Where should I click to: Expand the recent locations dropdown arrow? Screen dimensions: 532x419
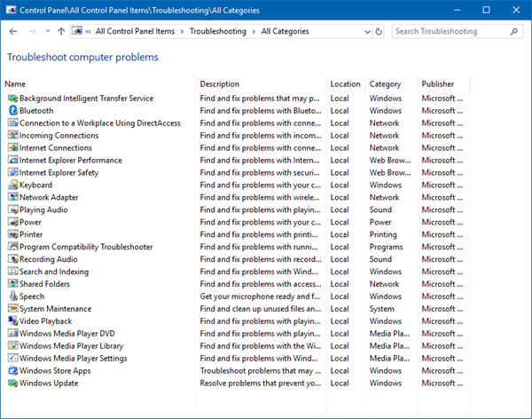coord(47,31)
